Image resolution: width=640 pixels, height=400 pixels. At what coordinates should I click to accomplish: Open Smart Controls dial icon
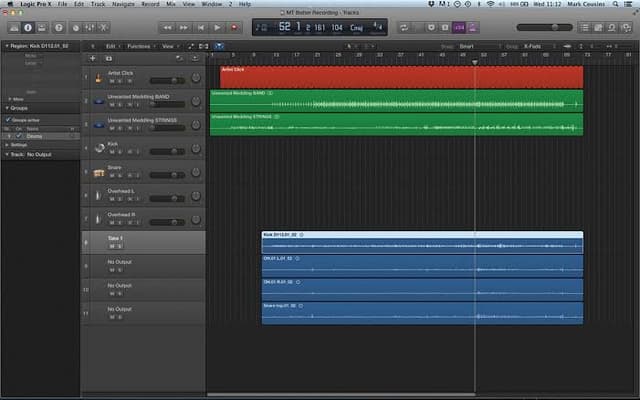pos(76,28)
